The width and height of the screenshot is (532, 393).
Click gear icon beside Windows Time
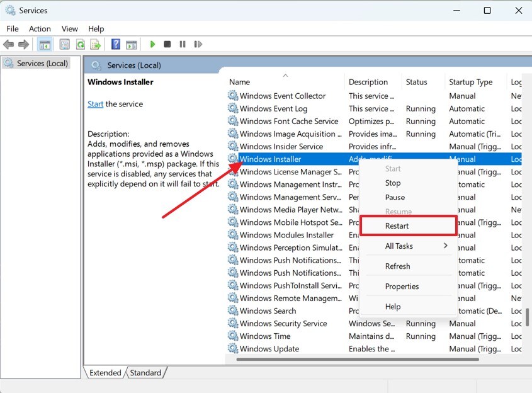tap(233, 335)
